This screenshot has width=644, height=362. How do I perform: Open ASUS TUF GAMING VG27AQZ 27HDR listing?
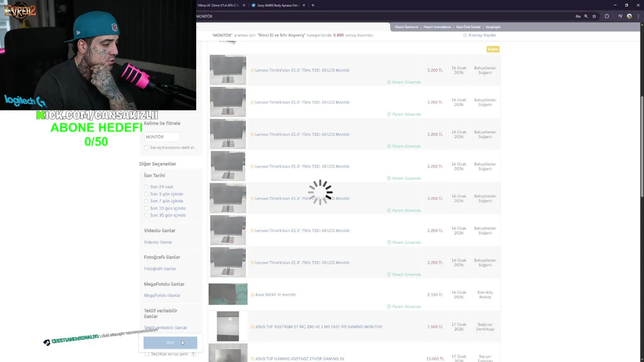(299, 359)
